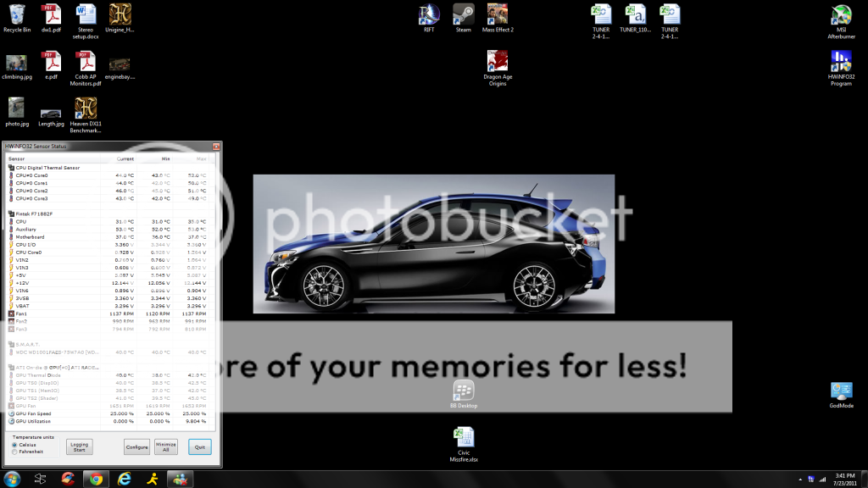Select the GPU Thermal Diode row
Image resolution: width=868 pixels, height=488 pixels.
108,375
